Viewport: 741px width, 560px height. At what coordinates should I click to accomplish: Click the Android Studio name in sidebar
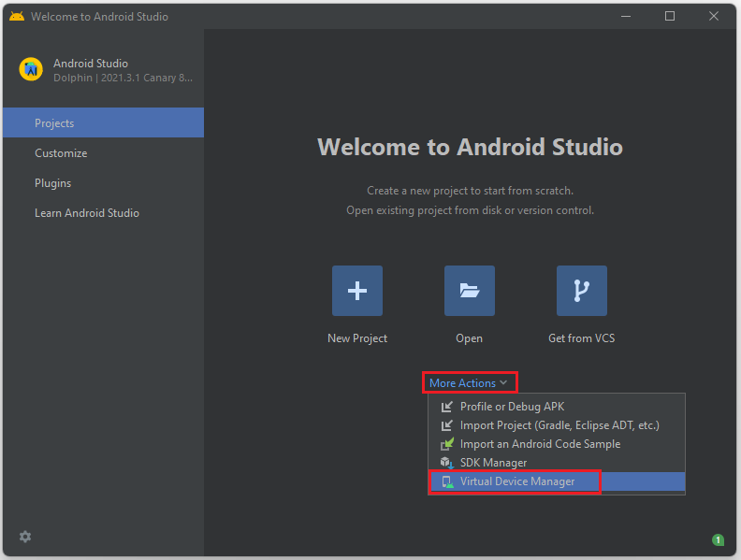(91, 64)
